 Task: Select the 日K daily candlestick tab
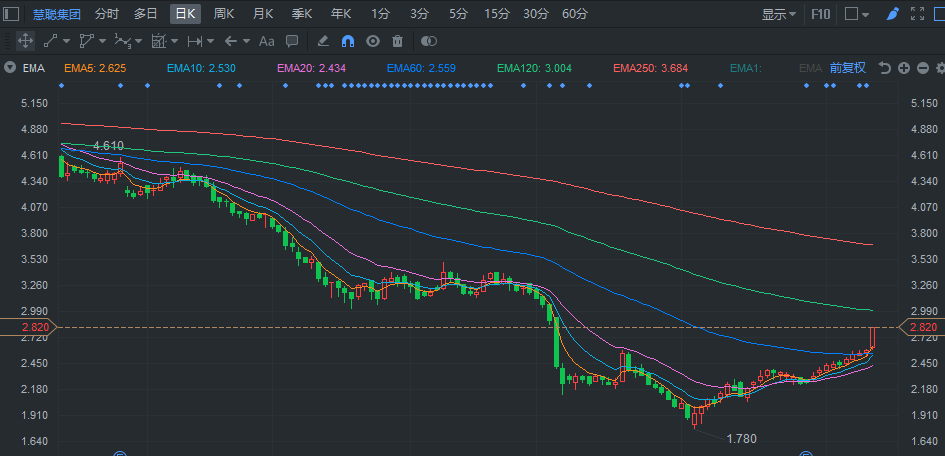(185, 13)
